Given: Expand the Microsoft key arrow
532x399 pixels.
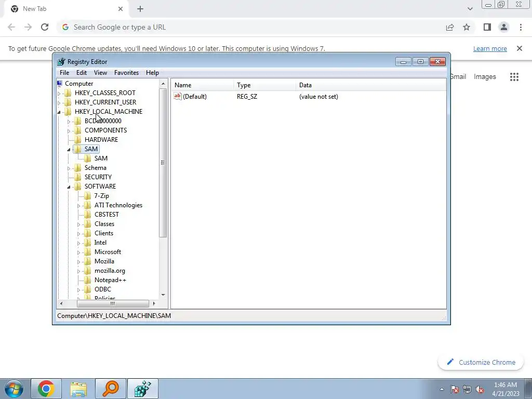Looking at the screenshot, I should (79, 252).
